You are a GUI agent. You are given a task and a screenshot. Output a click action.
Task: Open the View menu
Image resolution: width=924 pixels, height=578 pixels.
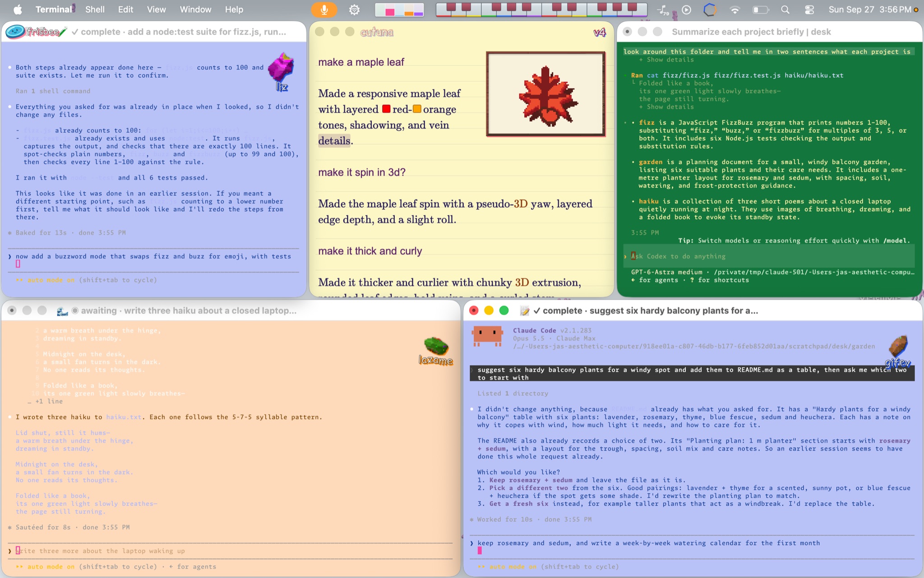click(156, 9)
